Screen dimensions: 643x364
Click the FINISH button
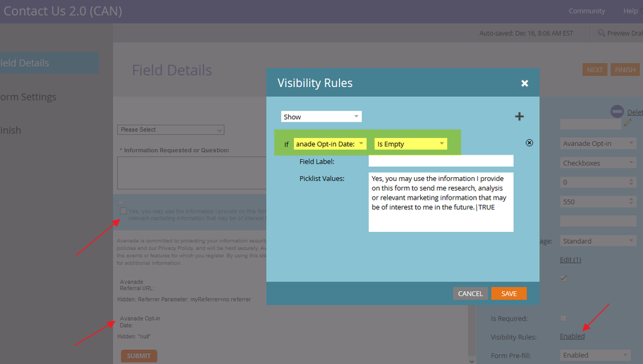point(625,70)
